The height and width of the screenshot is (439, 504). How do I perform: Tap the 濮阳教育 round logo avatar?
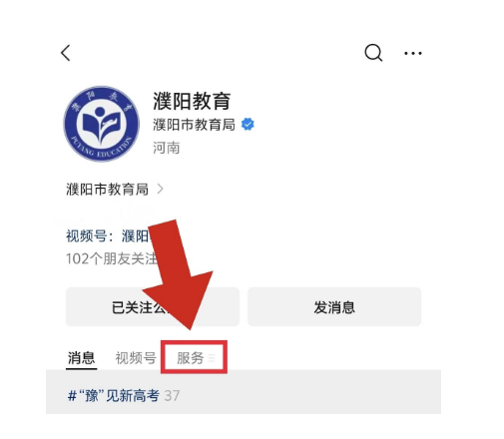click(x=101, y=124)
